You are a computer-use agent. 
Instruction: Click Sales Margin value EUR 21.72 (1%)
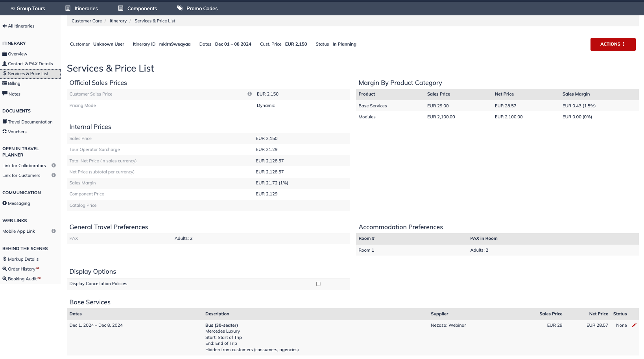tap(272, 183)
